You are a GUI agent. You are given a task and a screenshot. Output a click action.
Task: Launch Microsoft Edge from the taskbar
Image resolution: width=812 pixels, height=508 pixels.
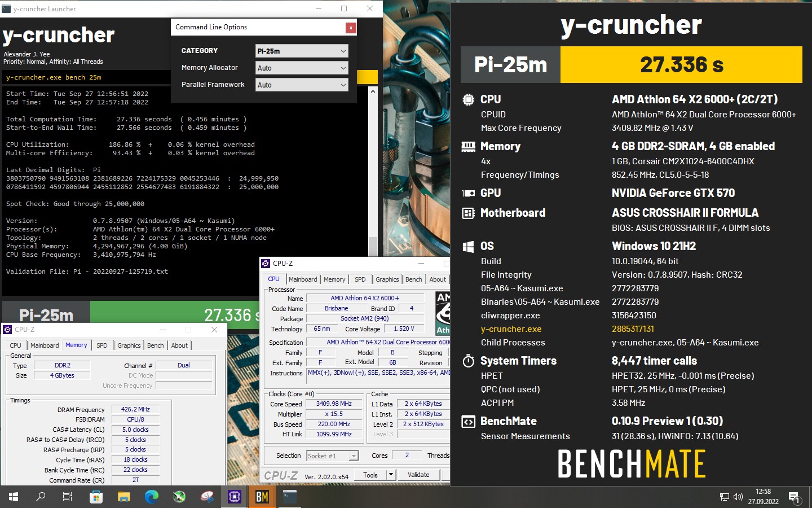pos(151,497)
